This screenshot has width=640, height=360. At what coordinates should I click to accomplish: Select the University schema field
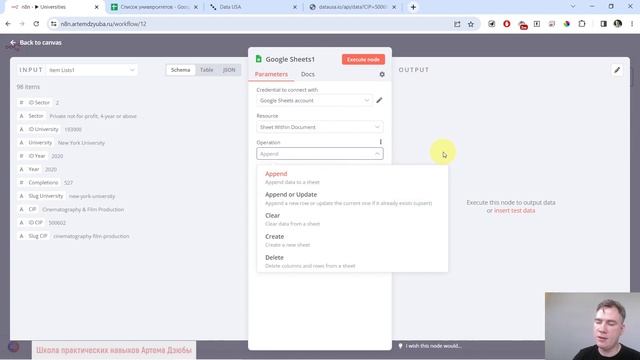pyautogui.click(x=36, y=143)
